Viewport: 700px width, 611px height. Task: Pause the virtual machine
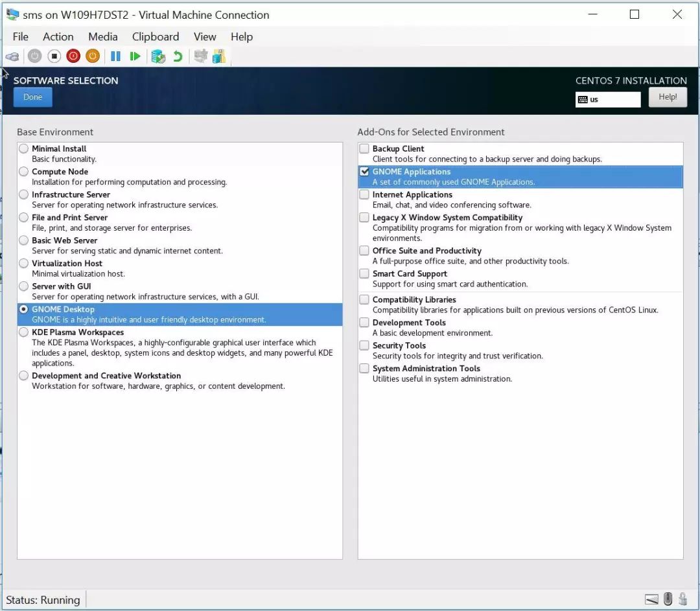115,56
